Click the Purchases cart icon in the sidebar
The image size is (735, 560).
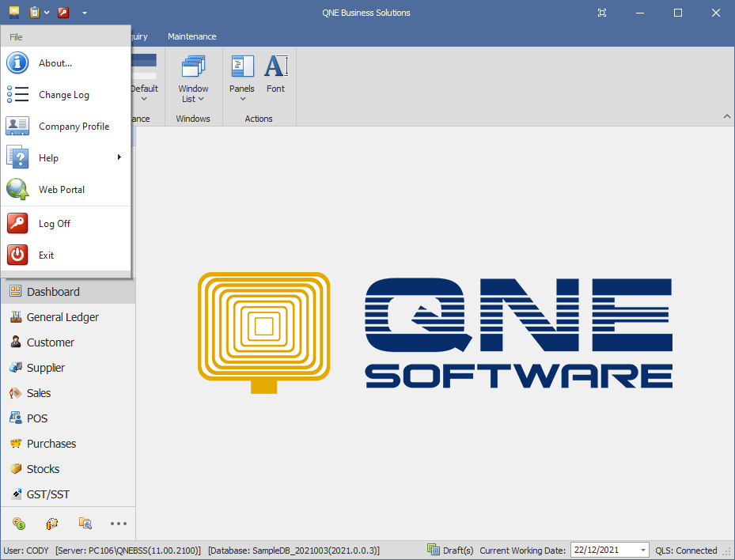[x=16, y=443]
